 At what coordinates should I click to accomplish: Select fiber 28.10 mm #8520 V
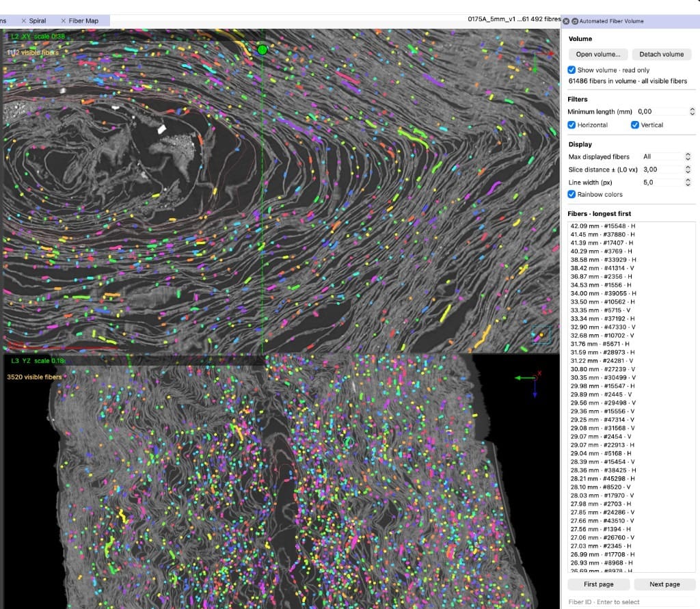point(631,487)
